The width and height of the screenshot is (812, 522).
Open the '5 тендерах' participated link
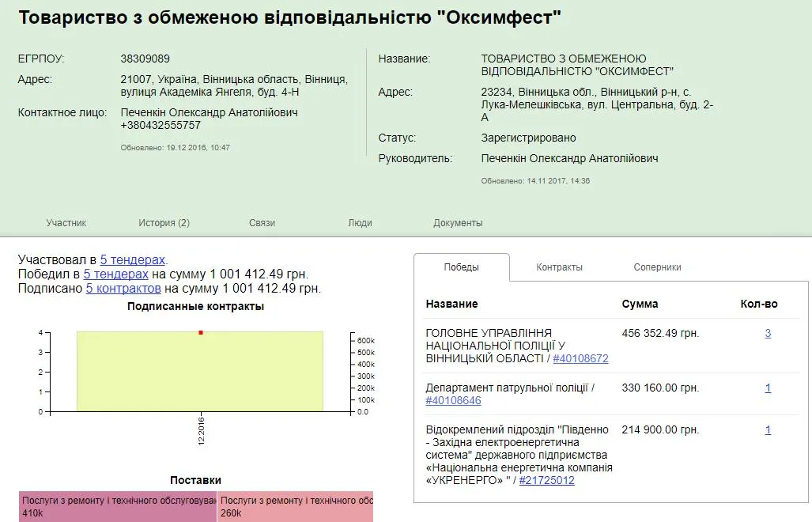tap(133, 259)
